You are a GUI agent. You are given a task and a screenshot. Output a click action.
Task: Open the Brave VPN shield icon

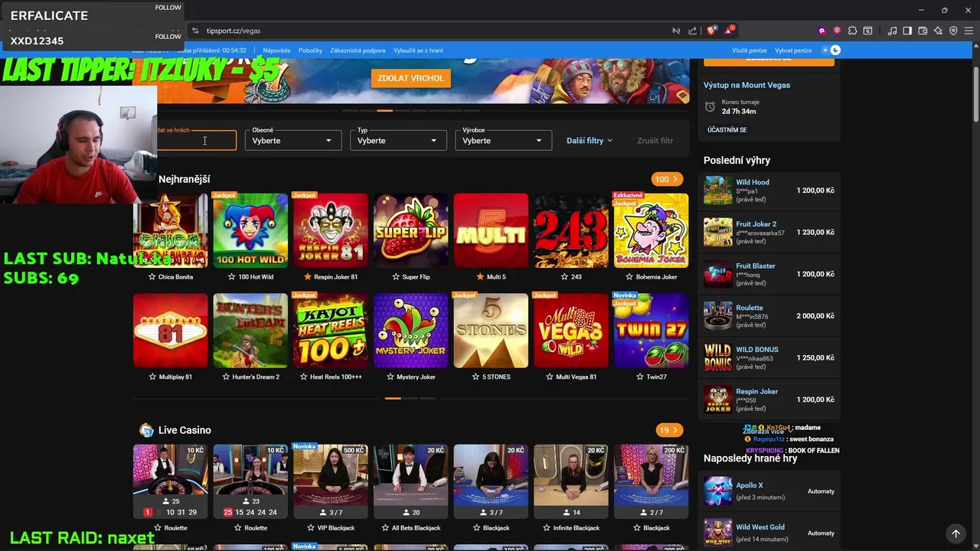click(x=953, y=31)
